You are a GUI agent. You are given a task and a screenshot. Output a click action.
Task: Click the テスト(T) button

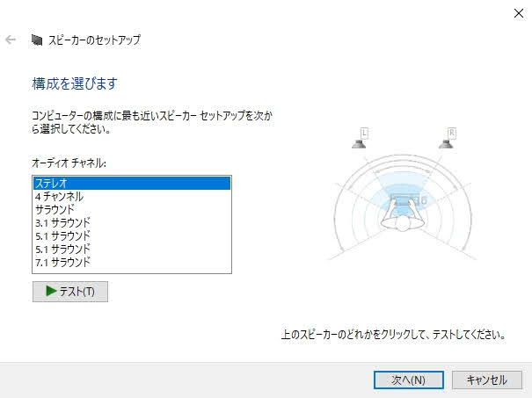[69, 292]
